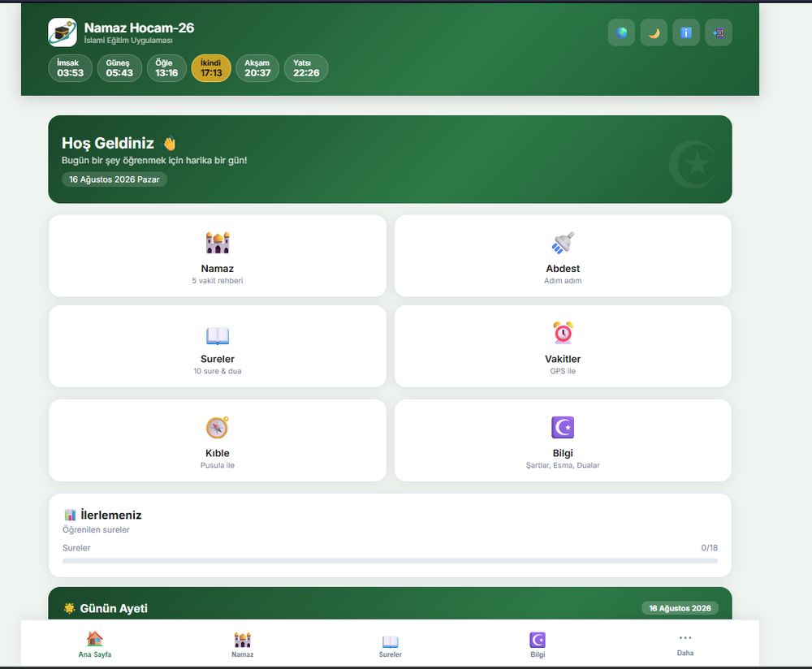The height and width of the screenshot is (669, 812).
Task: Click the 'Bugün bir şey öğrenmek' welcome message
Action: 154,161
